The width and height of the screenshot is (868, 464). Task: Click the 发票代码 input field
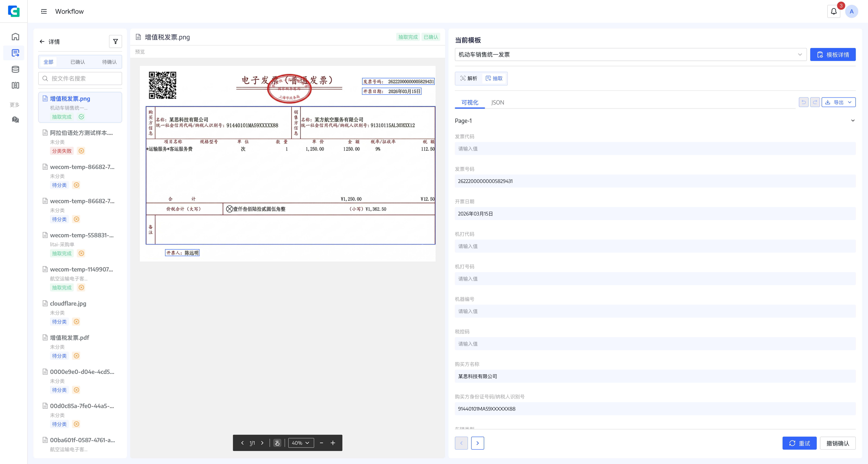pyautogui.click(x=655, y=149)
